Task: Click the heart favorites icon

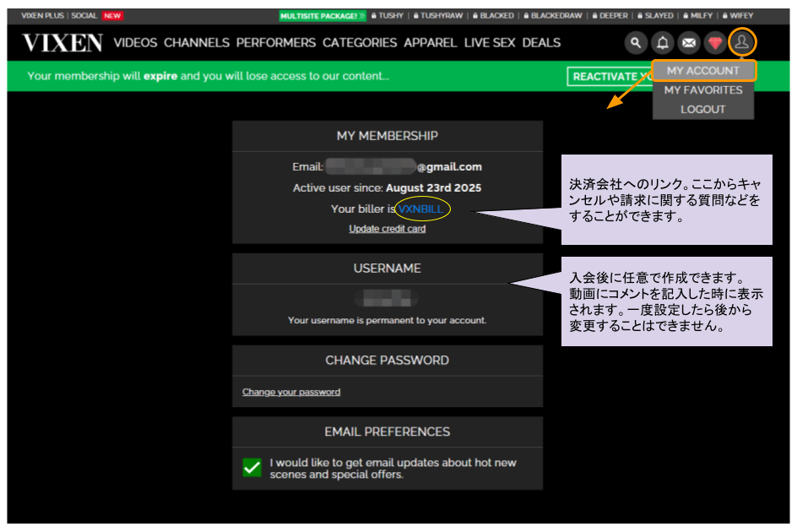Action: click(x=714, y=42)
